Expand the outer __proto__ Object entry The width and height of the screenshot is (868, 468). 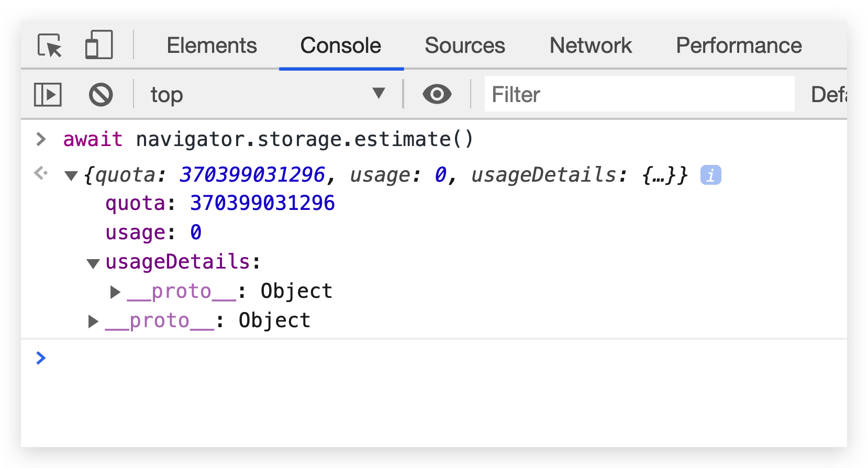coord(93,321)
